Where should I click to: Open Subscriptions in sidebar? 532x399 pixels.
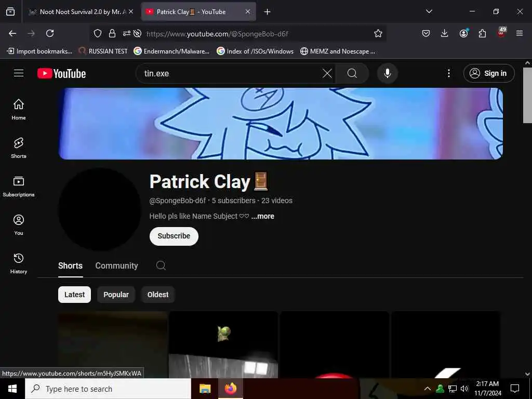19,187
